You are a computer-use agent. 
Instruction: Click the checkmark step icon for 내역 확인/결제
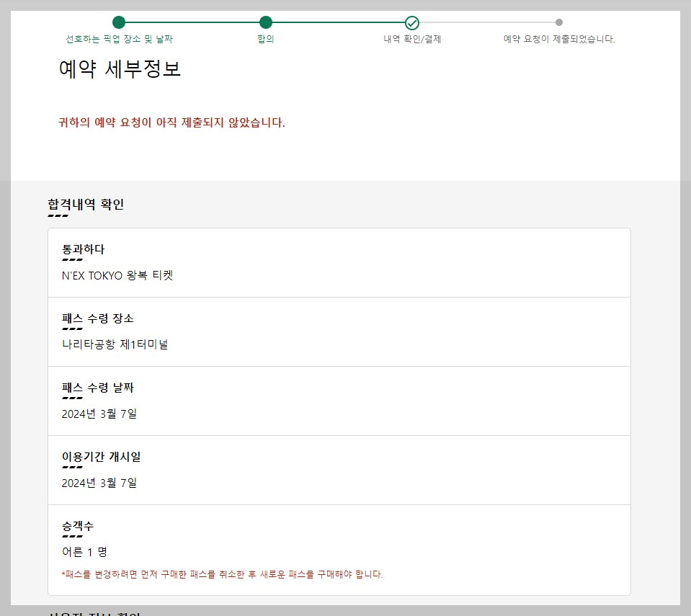click(412, 22)
